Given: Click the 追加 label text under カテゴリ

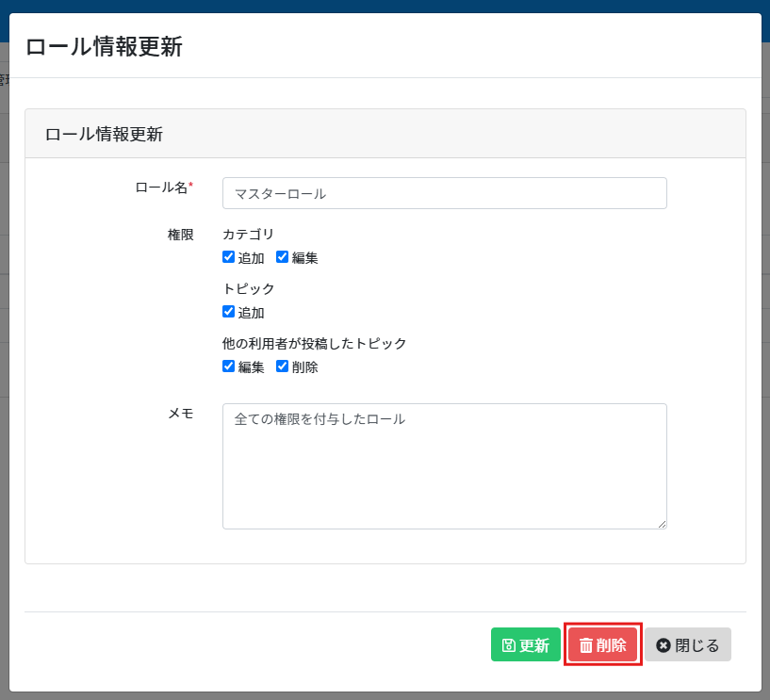Looking at the screenshot, I should [251, 258].
